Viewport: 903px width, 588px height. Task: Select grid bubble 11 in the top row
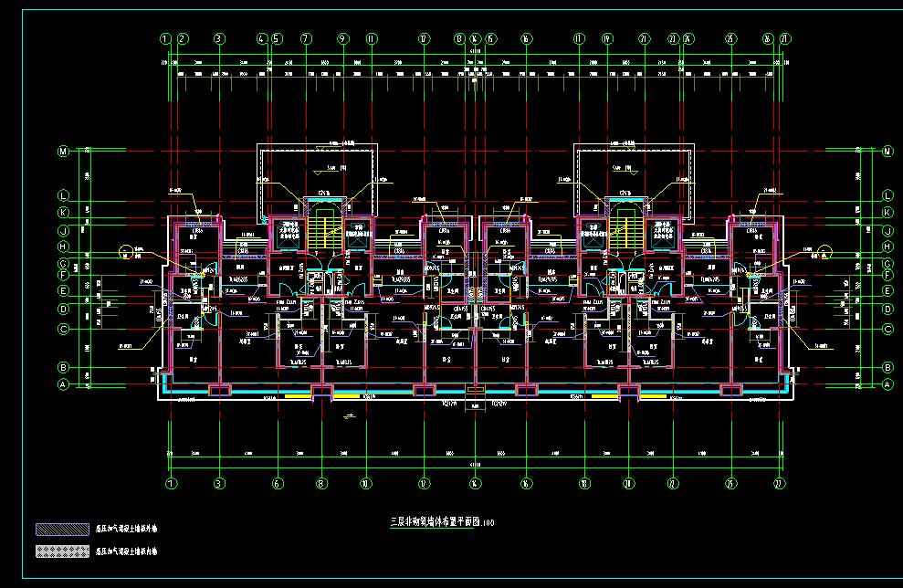(x=371, y=39)
